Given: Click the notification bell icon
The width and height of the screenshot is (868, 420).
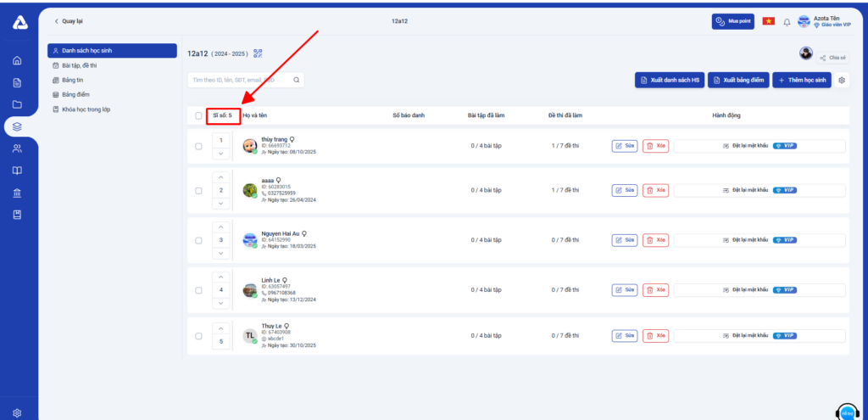Looking at the screenshot, I should (786, 21).
